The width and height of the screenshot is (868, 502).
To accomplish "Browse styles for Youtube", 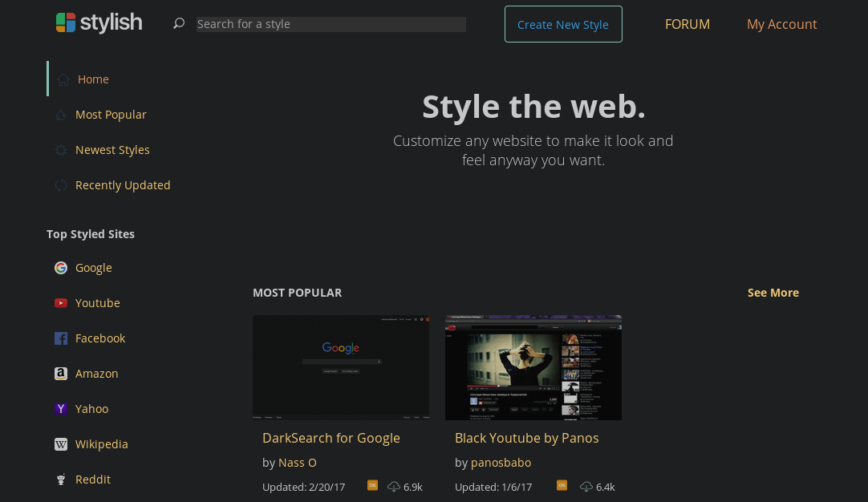I will coord(97,303).
